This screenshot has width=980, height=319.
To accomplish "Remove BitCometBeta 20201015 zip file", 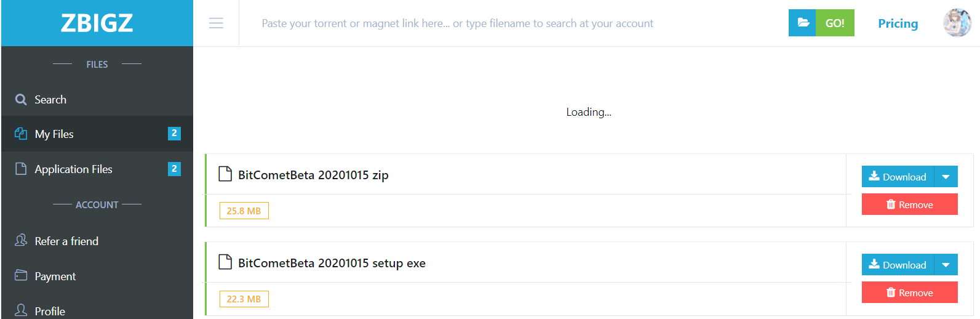I will click(x=909, y=204).
